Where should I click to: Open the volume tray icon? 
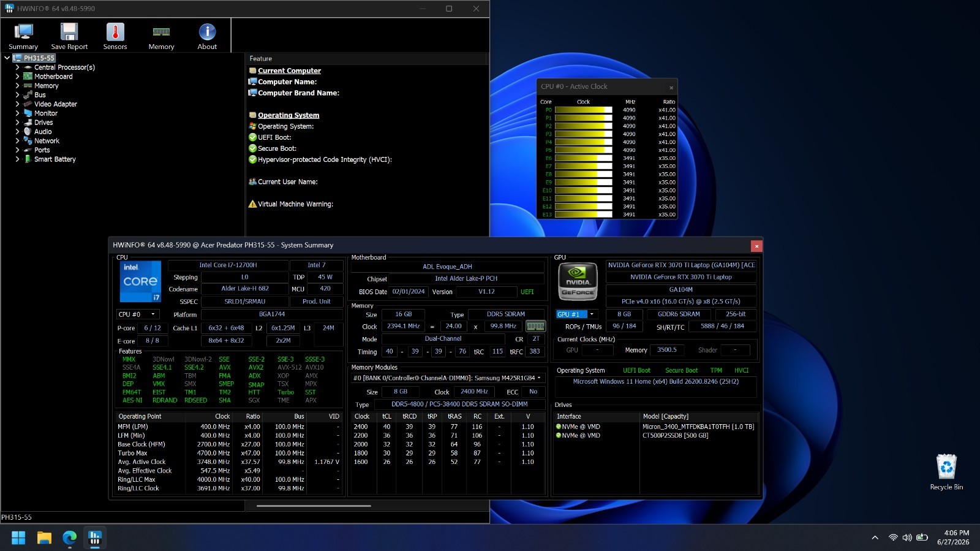tap(907, 538)
